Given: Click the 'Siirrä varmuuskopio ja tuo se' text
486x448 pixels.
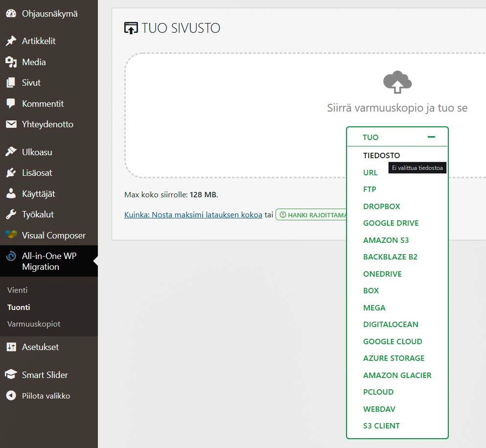Looking at the screenshot, I should click(397, 108).
